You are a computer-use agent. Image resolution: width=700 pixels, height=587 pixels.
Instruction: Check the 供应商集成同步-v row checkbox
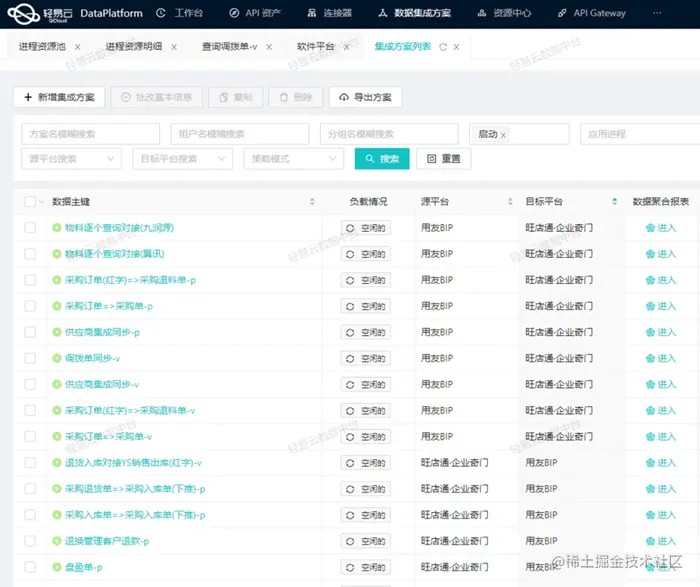(30, 384)
